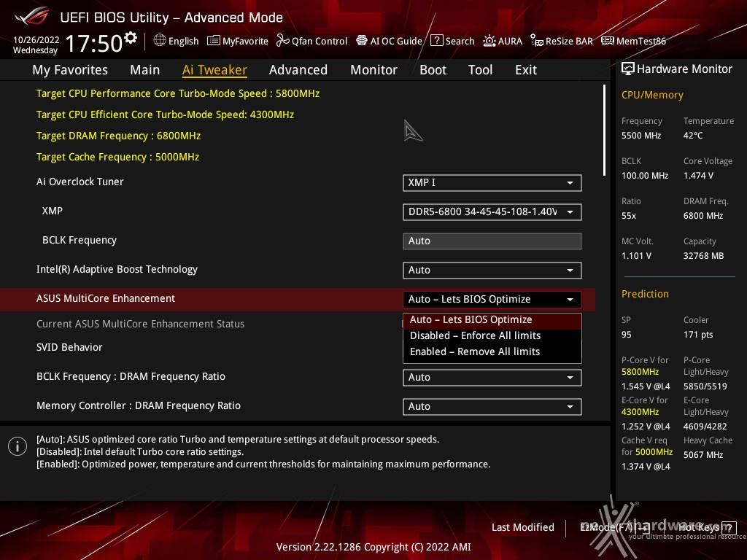Click the English language globe icon
747x560 pixels.
(x=160, y=41)
